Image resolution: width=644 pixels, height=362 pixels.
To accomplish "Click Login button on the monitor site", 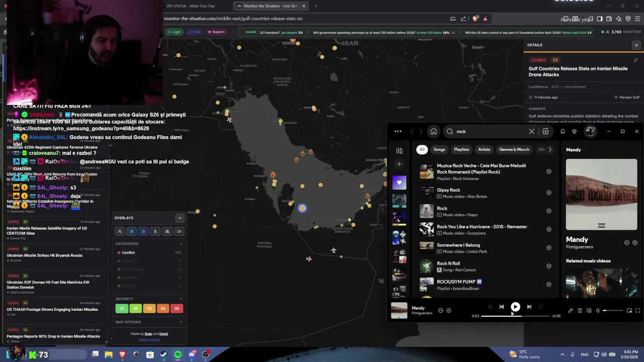I will (x=174, y=32).
